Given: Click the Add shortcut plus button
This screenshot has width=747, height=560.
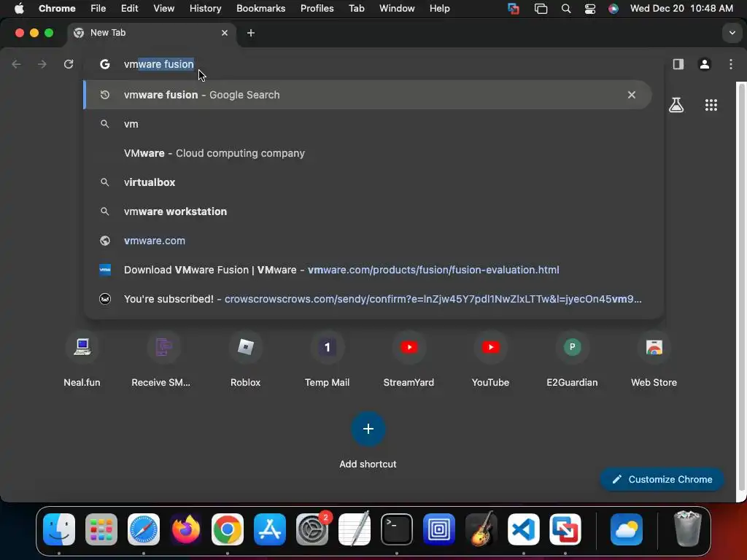Looking at the screenshot, I should pyautogui.click(x=368, y=429).
